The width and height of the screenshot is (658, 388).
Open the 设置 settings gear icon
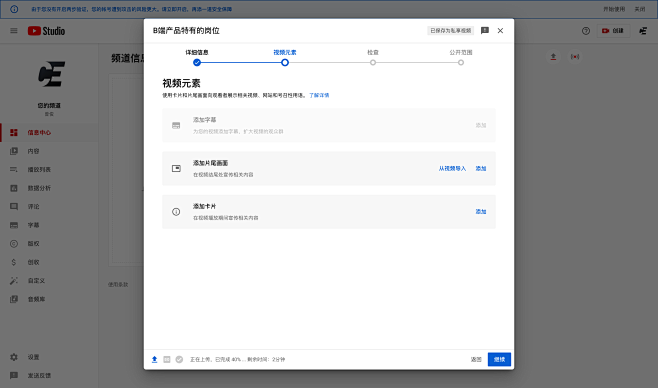click(x=14, y=357)
